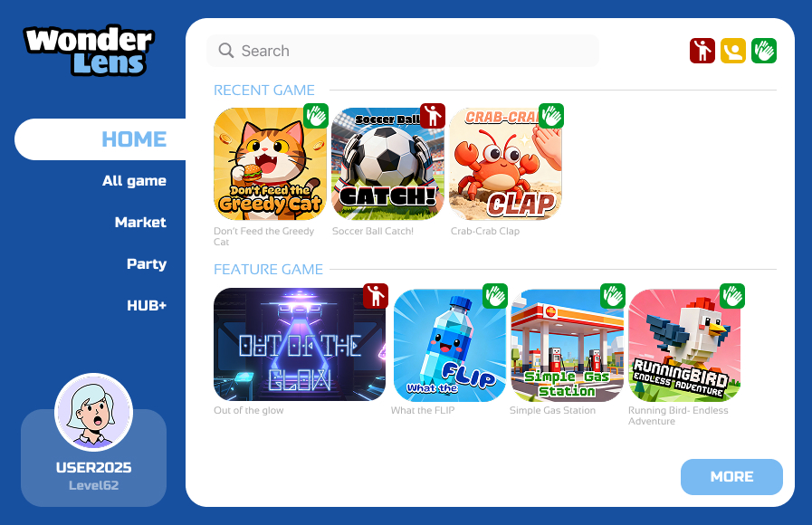Image resolution: width=812 pixels, height=525 pixels.
Task: Open Running Bird Endless Adventure thumbnail
Action: (x=684, y=345)
